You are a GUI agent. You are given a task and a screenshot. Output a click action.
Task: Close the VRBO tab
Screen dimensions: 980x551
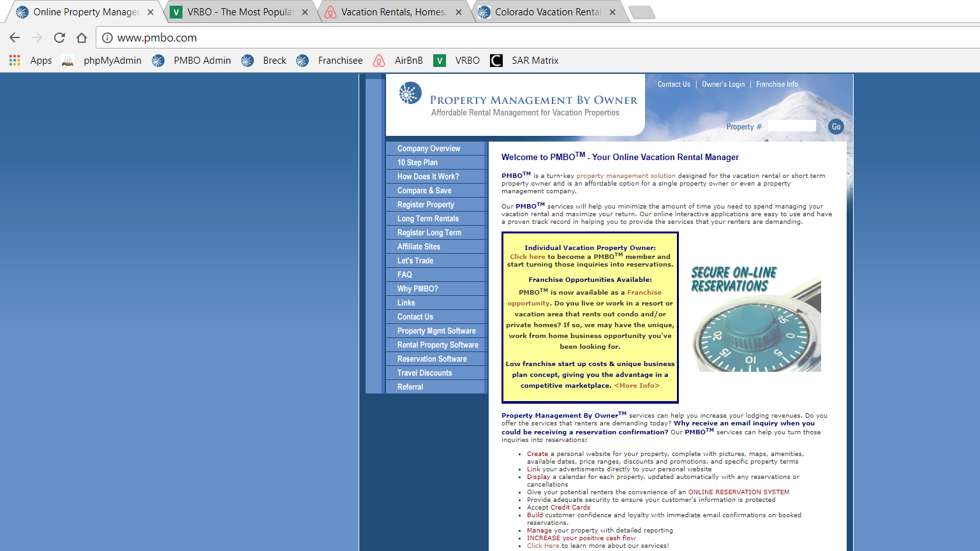coord(305,12)
